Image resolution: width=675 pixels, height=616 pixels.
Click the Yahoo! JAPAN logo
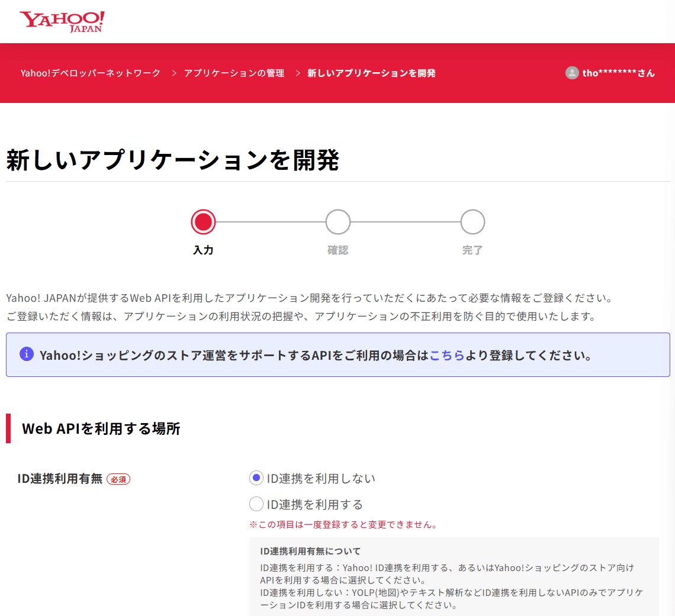click(x=62, y=21)
